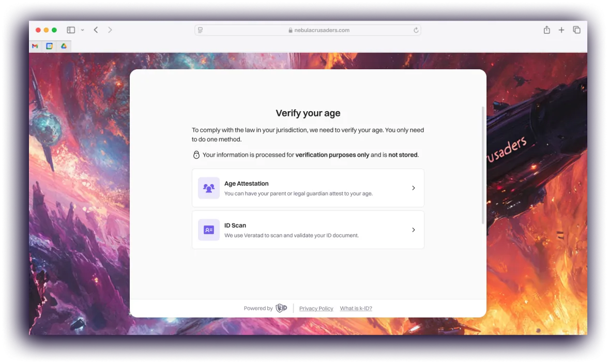Image resolution: width=608 pixels, height=364 pixels.
Task: Click the dialog's vertical scrollbar
Action: pyautogui.click(x=483, y=165)
